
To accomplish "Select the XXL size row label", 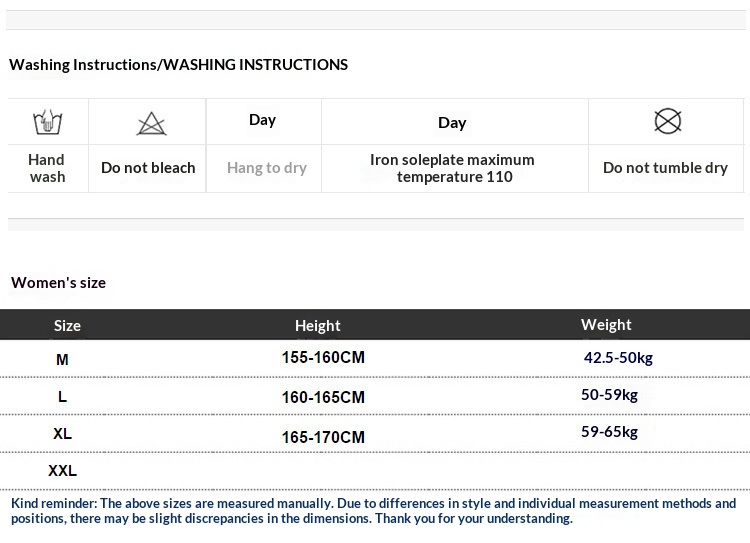I will (x=62, y=470).
